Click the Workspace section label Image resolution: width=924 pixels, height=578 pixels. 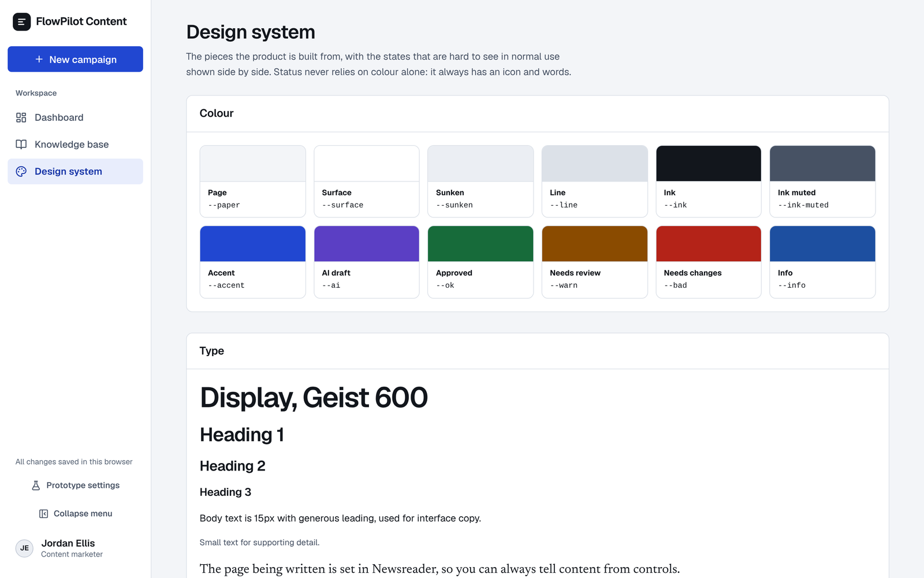(36, 93)
